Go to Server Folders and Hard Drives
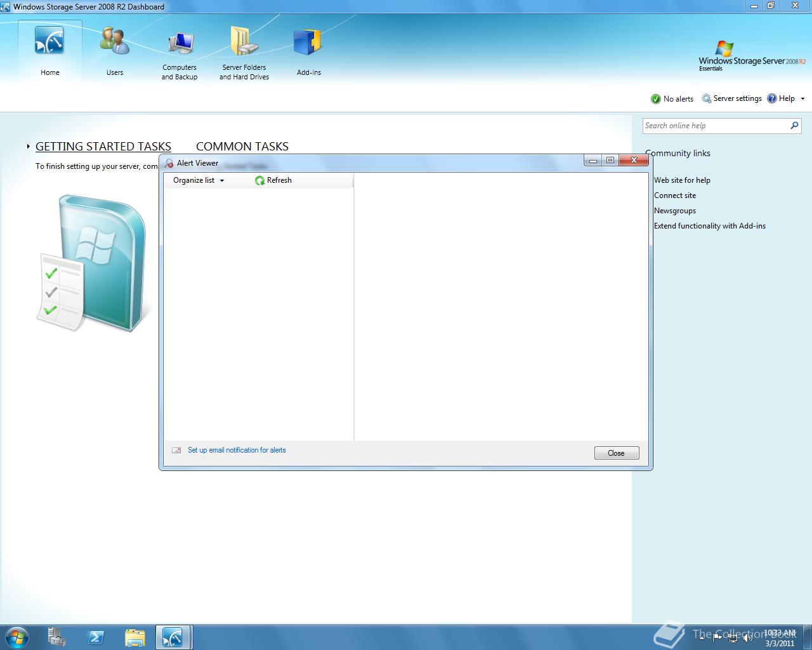This screenshot has width=812, height=650. pos(244,53)
